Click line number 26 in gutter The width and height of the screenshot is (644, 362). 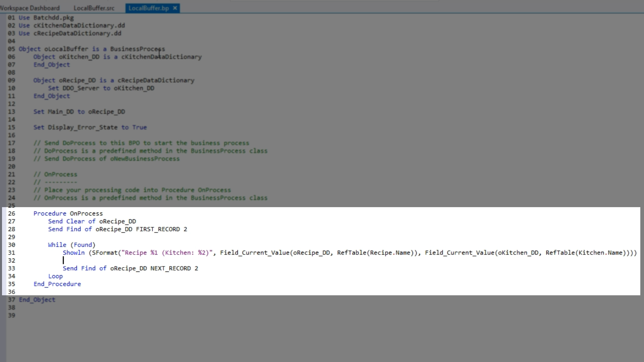[x=11, y=214]
